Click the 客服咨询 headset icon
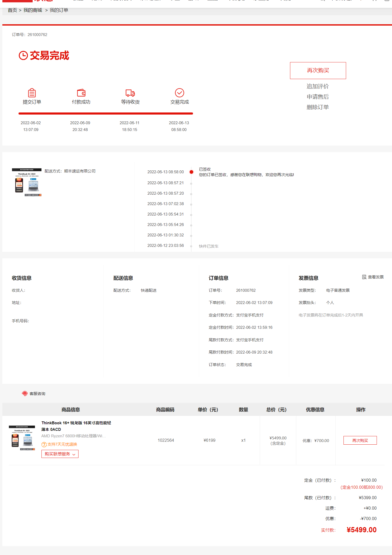This screenshot has width=392, height=555. tap(25, 393)
